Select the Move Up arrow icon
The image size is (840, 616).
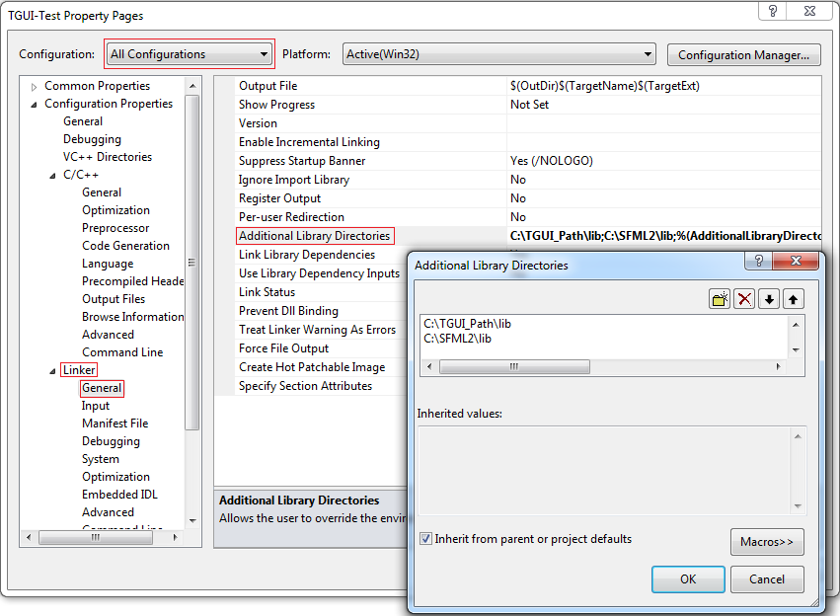pyautogui.click(x=795, y=297)
